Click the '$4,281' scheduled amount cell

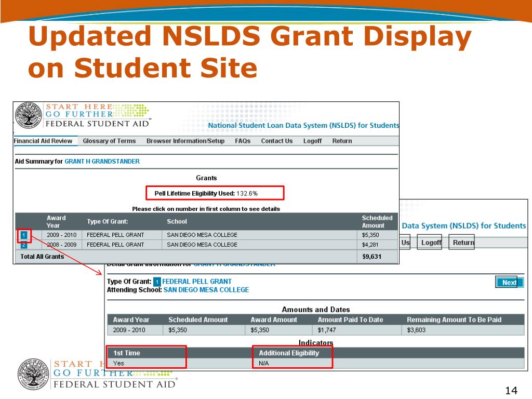point(370,245)
